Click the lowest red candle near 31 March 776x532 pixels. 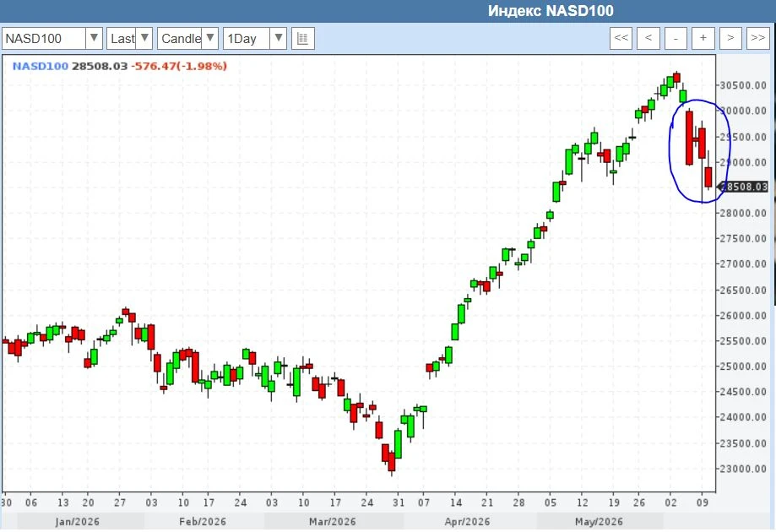coord(392,461)
